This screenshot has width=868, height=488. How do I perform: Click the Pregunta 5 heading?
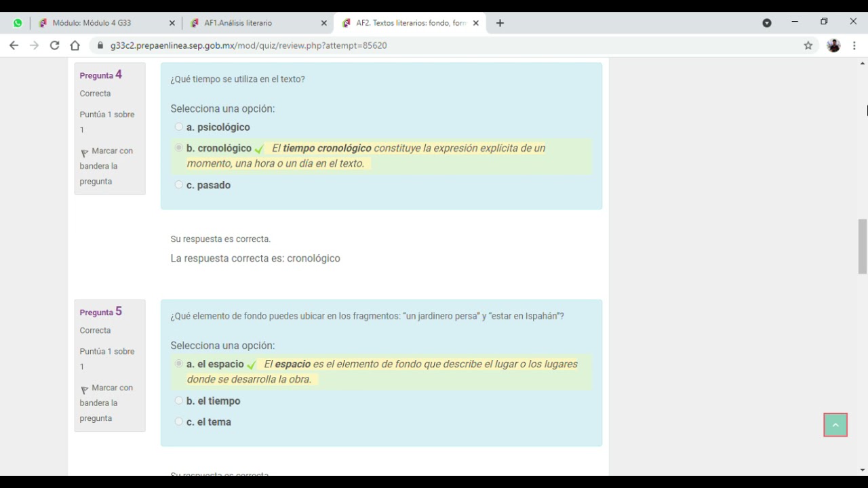(101, 312)
